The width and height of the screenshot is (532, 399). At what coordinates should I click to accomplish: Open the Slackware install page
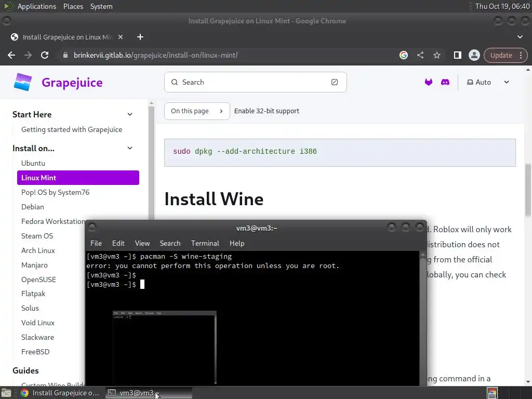click(37, 337)
